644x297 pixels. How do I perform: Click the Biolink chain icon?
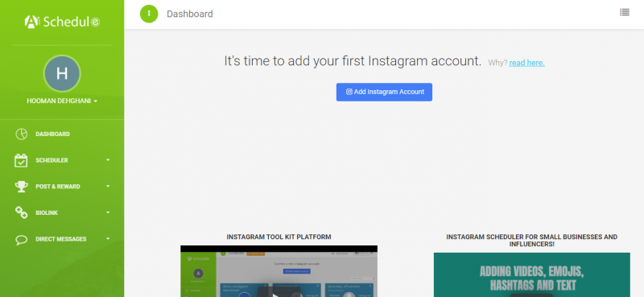tap(22, 212)
